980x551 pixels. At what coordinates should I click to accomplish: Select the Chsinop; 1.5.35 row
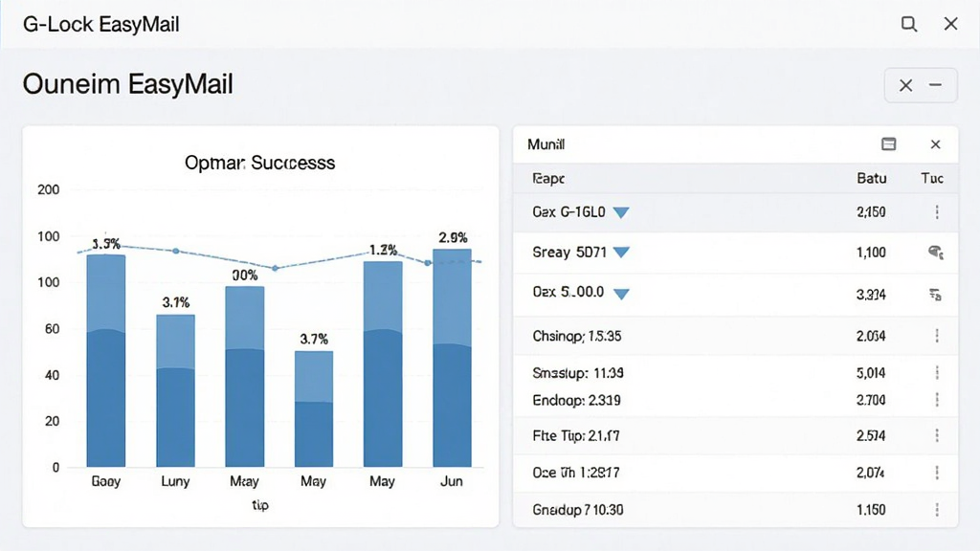[x=736, y=336]
